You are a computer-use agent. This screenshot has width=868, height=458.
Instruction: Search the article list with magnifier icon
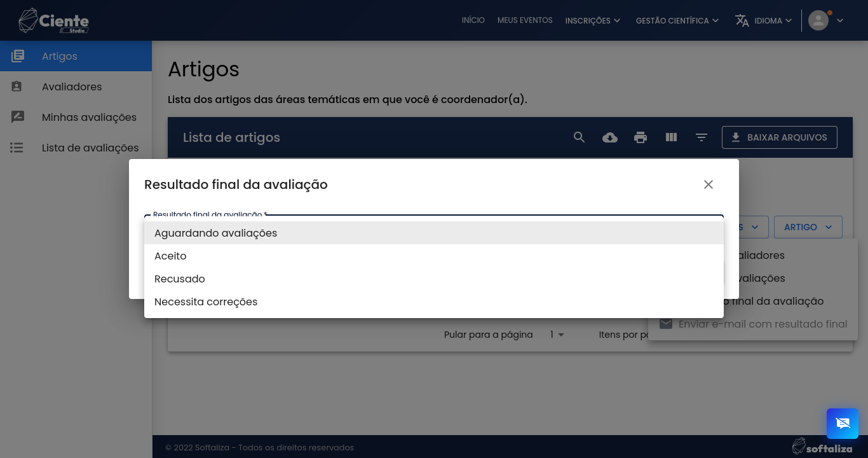click(579, 137)
